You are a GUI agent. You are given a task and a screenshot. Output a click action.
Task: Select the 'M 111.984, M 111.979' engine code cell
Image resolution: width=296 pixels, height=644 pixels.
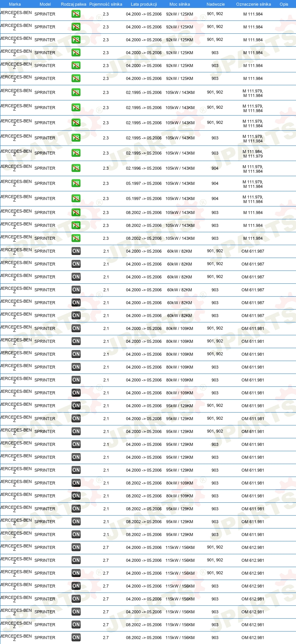coord(253,154)
